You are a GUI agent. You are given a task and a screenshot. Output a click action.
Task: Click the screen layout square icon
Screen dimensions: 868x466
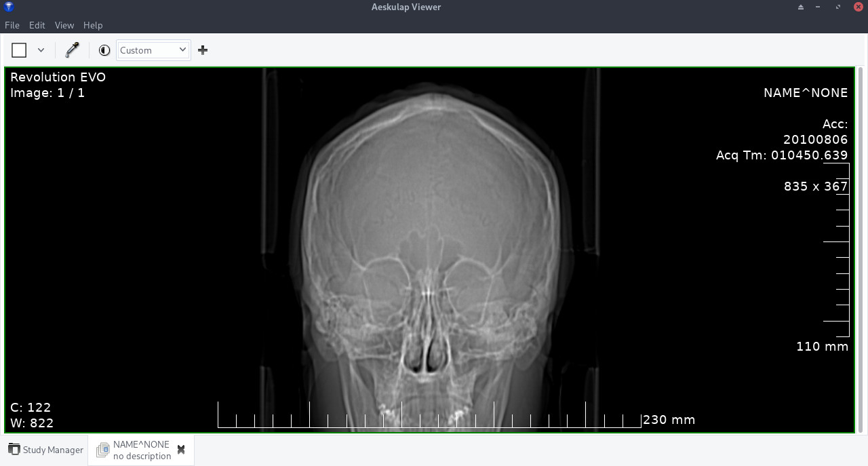pyautogui.click(x=19, y=50)
